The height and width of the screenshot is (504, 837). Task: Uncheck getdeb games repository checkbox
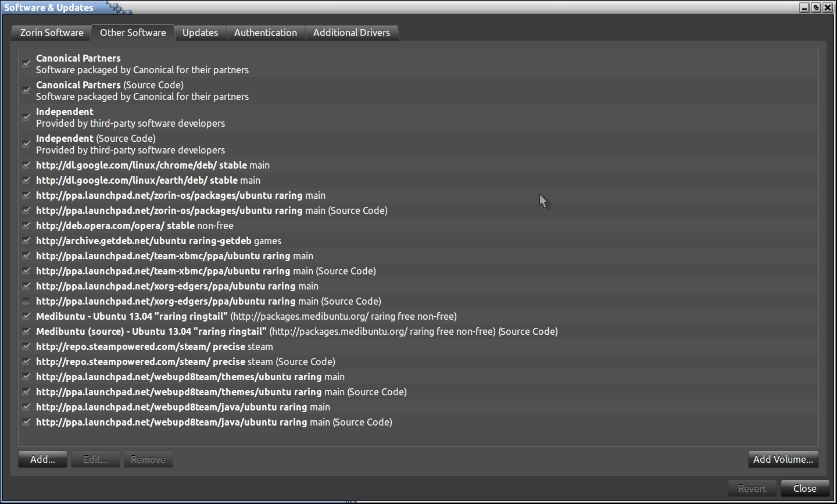point(26,241)
